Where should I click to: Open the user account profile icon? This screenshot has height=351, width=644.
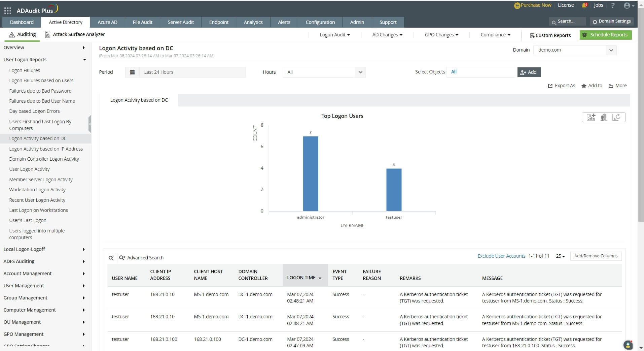click(628, 5)
